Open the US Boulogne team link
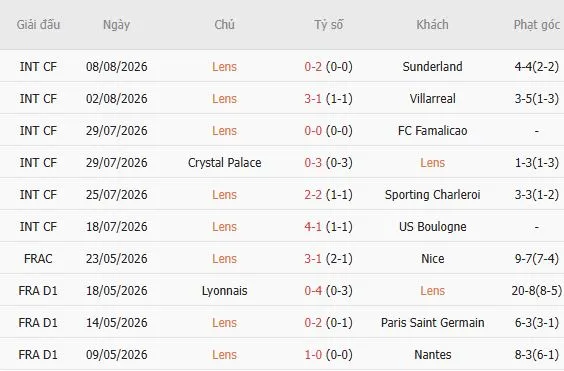Viewport: 564px width, 371px height. (432, 227)
